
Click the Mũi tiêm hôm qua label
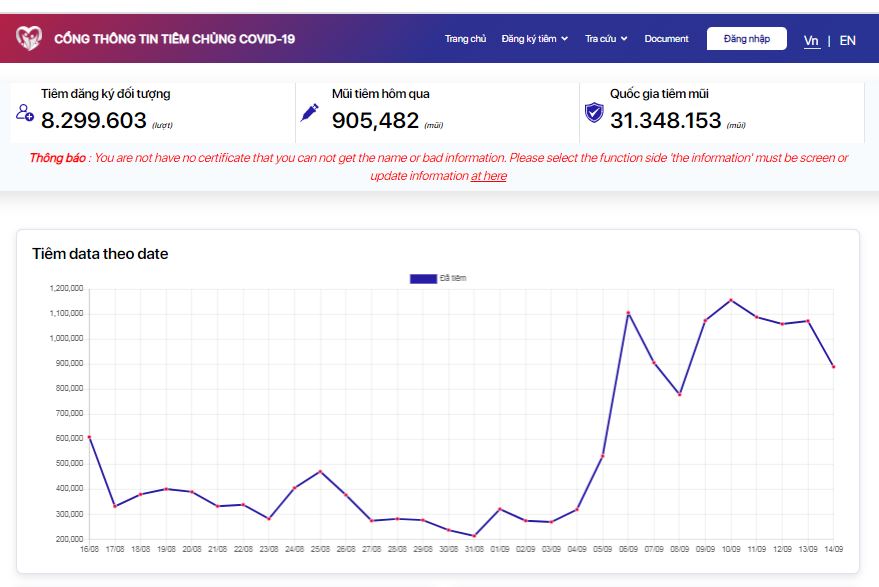[x=381, y=94]
